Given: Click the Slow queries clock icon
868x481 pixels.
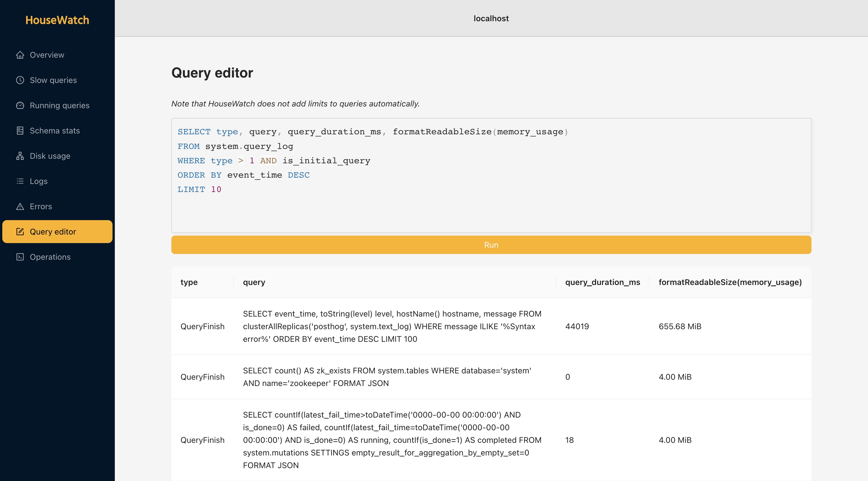Looking at the screenshot, I should tap(20, 80).
